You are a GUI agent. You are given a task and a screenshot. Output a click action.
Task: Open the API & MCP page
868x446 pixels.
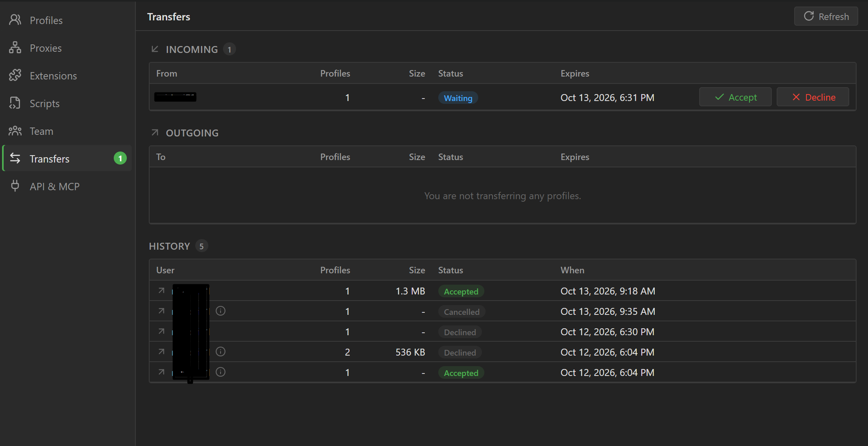point(67,186)
